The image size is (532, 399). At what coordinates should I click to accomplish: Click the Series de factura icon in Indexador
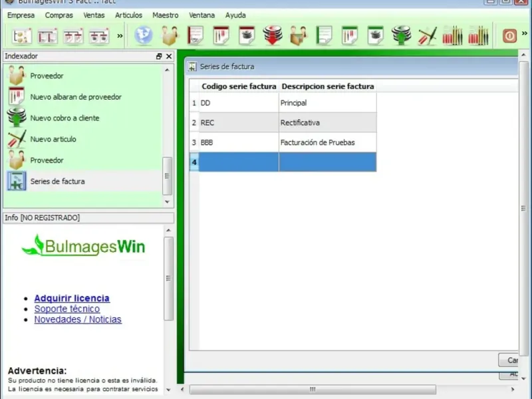pos(17,181)
